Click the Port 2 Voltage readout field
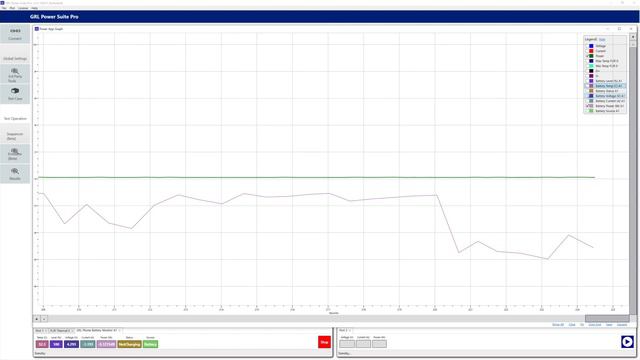The width and height of the screenshot is (640, 360). (347, 344)
